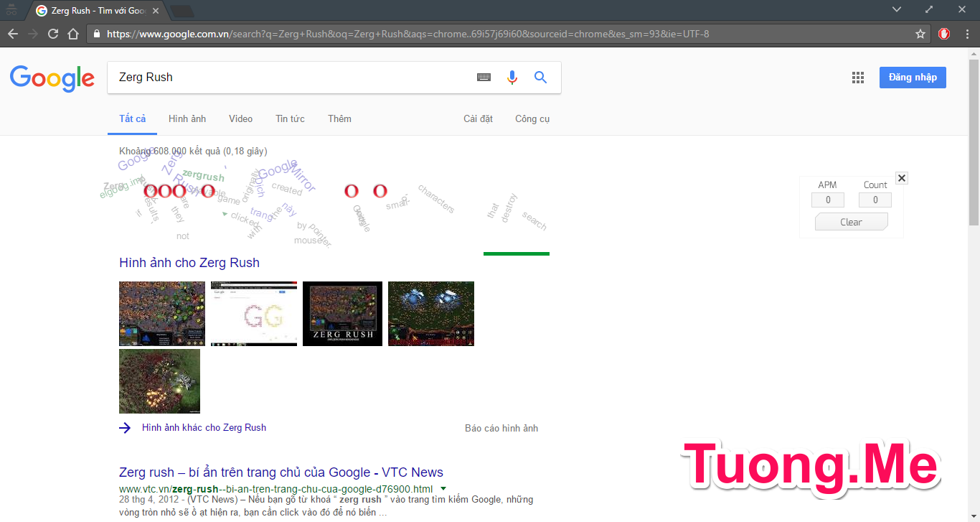Switch to the Video tab
This screenshot has width=980, height=522.
(241, 119)
